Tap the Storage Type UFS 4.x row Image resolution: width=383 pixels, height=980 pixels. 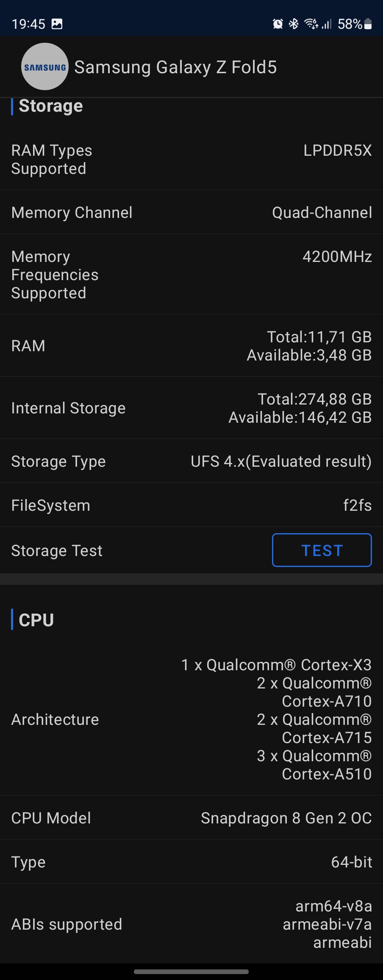[x=191, y=461]
